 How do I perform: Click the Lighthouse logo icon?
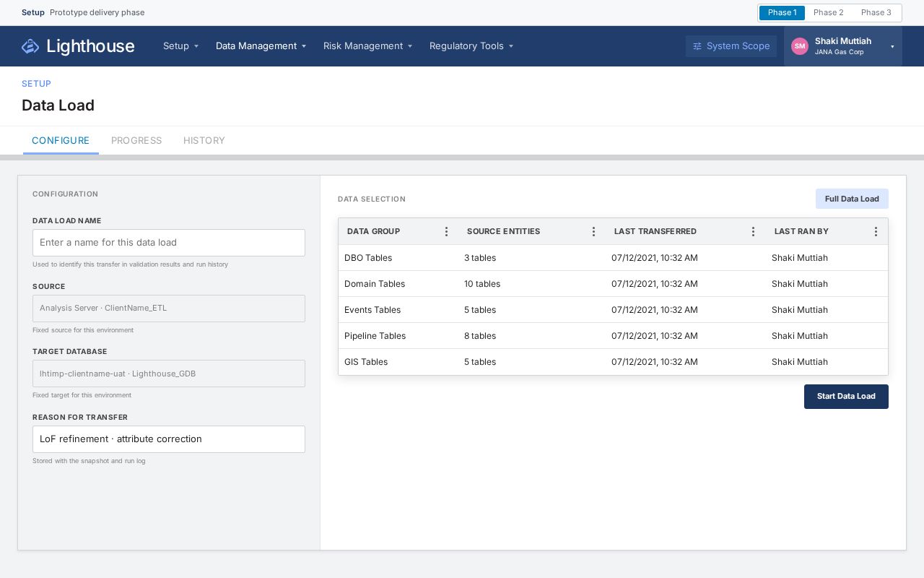[x=30, y=46]
